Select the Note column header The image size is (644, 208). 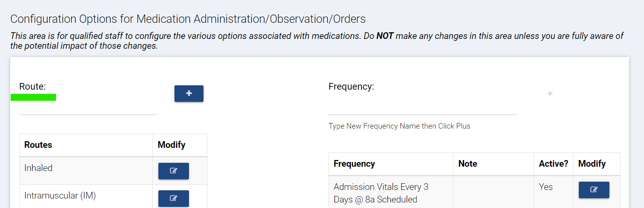468,164
